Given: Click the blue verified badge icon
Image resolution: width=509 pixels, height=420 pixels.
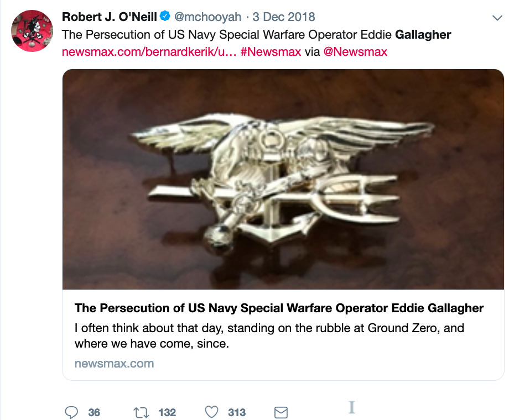Looking at the screenshot, I should 165,16.
